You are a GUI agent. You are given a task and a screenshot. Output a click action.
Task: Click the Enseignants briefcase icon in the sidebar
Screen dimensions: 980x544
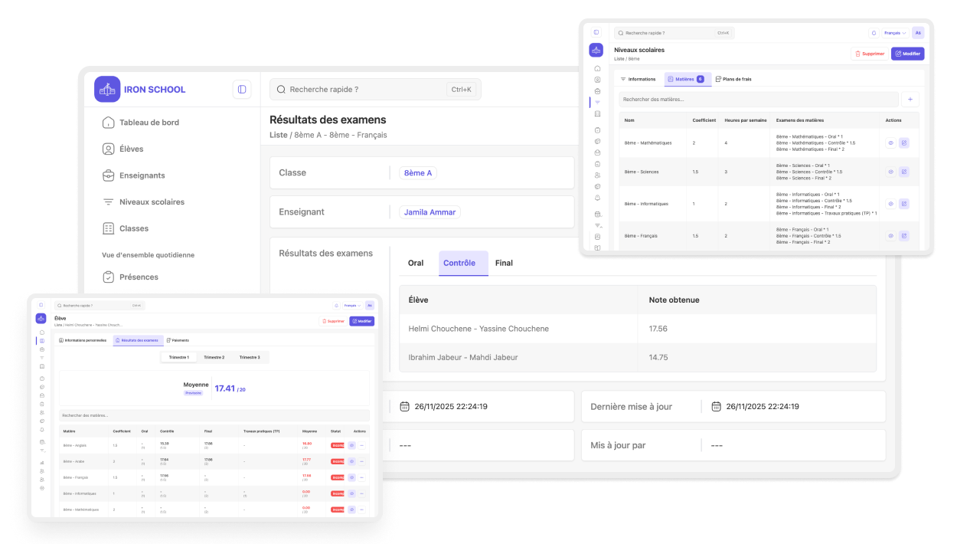pos(108,175)
